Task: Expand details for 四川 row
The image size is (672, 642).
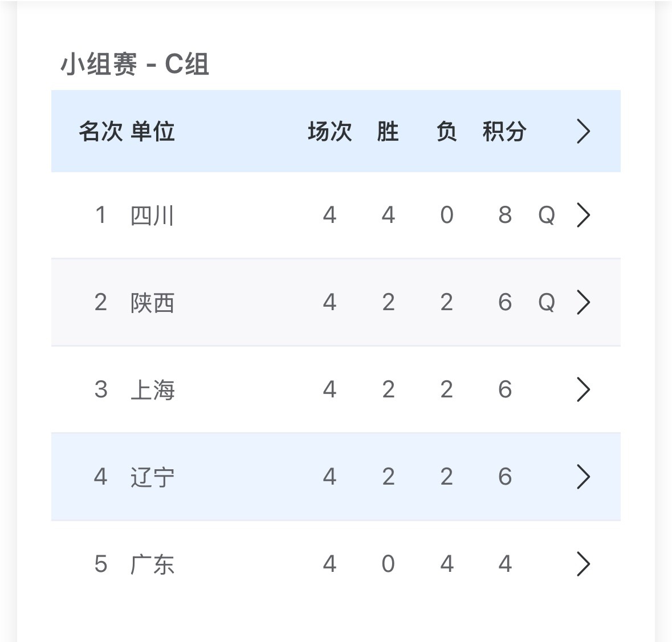Action: click(x=583, y=216)
